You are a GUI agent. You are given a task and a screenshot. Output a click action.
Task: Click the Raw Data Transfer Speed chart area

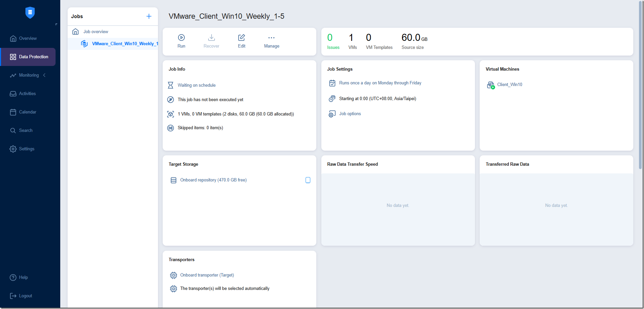tap(398, 209)
